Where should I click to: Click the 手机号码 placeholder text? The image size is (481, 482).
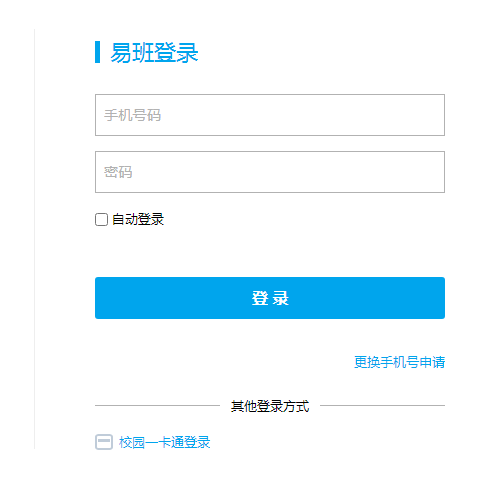132,115
